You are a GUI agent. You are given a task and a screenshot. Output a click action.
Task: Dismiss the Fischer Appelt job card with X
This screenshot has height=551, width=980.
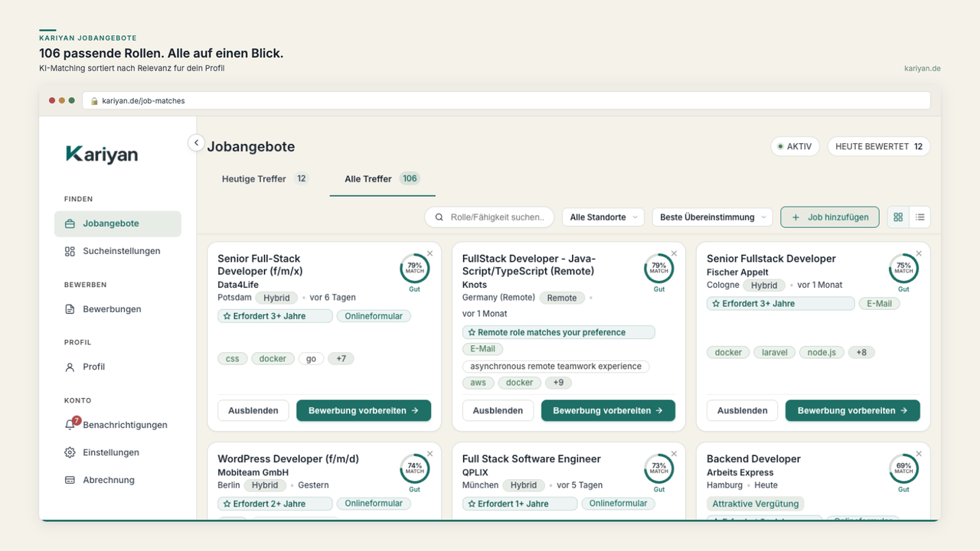point(919,253)
